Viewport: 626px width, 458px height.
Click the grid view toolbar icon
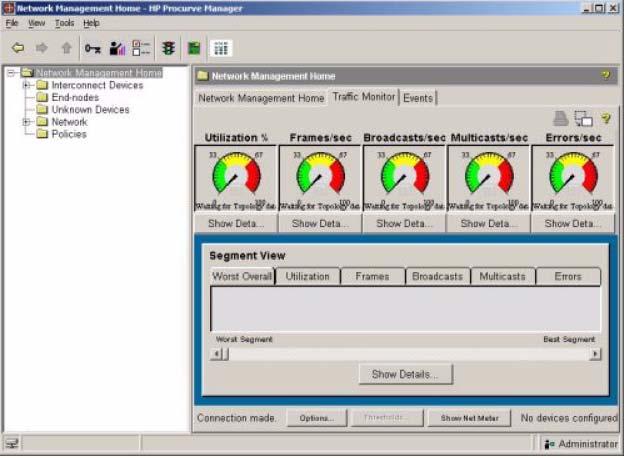click(221, 48)
